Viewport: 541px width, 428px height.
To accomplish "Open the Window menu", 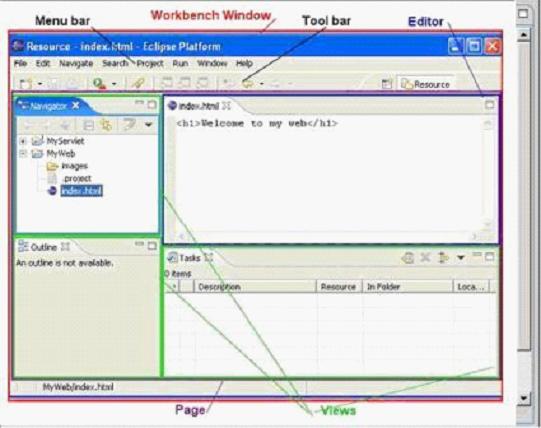I will click(212, 64).
